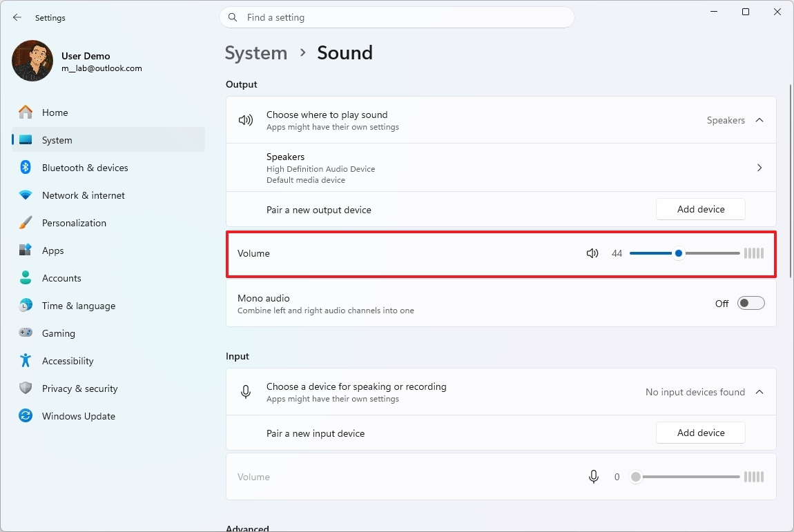Click the Network & internet globe icon
Screen dimensions: 794x532
[25, 195]
